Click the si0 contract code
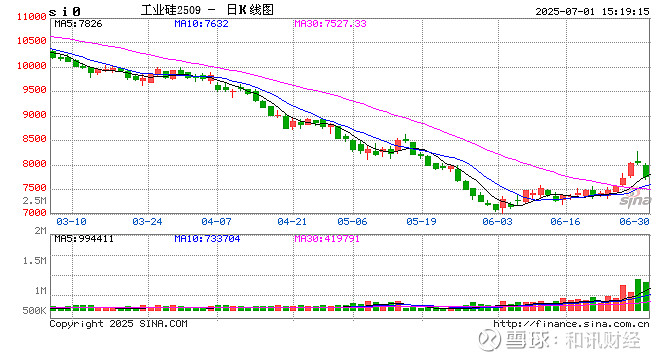The width and height of the screenshot is (660, 360). tap(65, 11)
